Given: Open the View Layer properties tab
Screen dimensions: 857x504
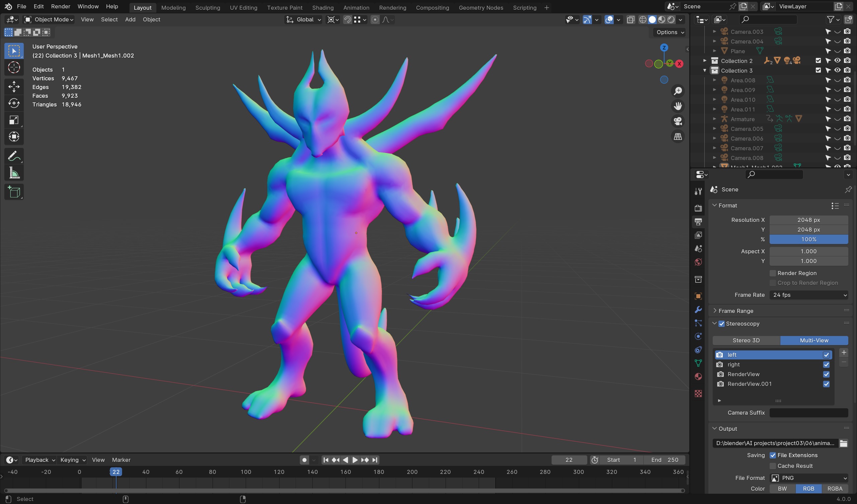Looking at the screenshot, I should click(698, 235).
